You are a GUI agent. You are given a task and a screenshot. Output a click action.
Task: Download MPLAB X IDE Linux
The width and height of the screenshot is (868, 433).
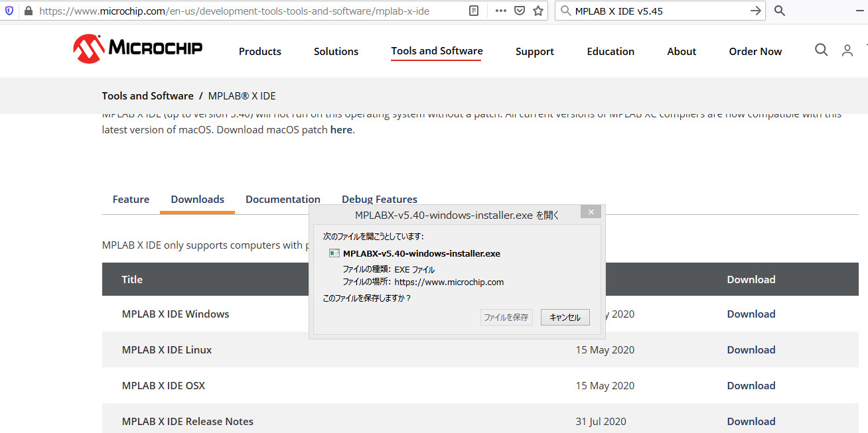[x=751, y=349]
